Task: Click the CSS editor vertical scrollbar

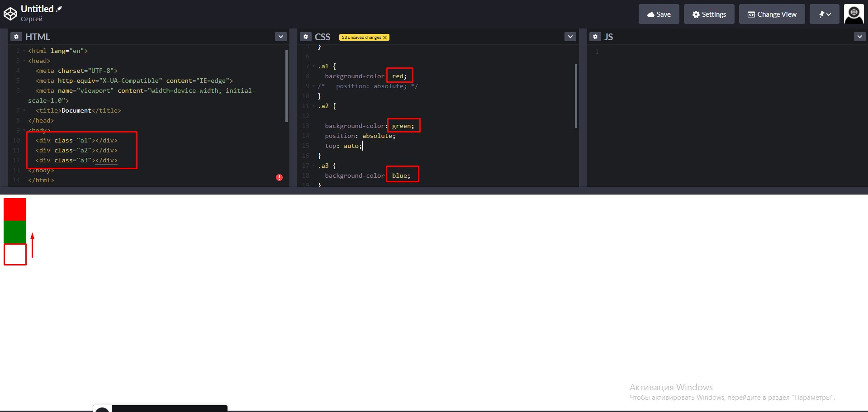Action: pos(576,96)
